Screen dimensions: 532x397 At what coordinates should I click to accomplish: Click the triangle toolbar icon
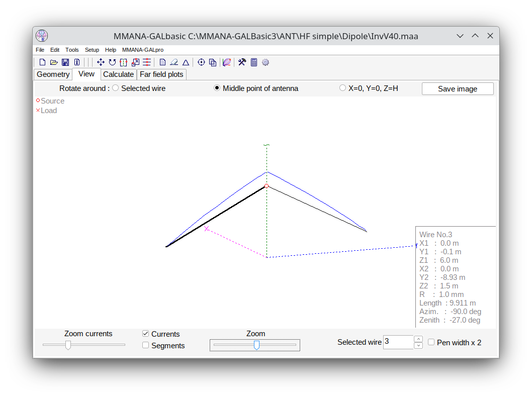click(186, 62)
